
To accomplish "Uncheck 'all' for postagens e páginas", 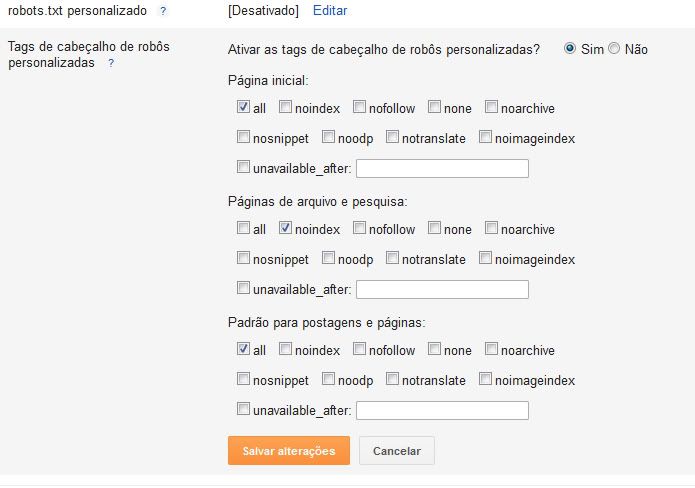I will point(244,349).
